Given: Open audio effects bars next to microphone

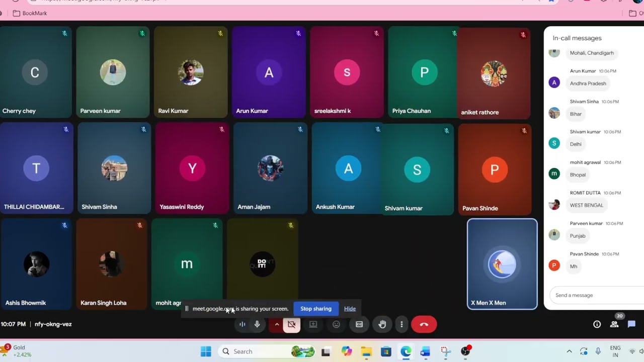Looking at the screenshot, I should (x=243, y=324).
